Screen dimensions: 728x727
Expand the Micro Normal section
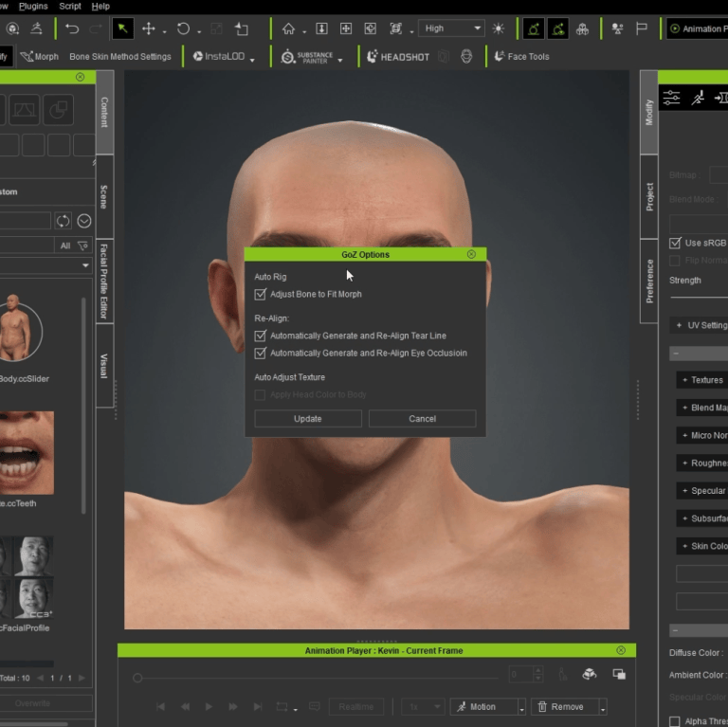[x=703, y=435]
